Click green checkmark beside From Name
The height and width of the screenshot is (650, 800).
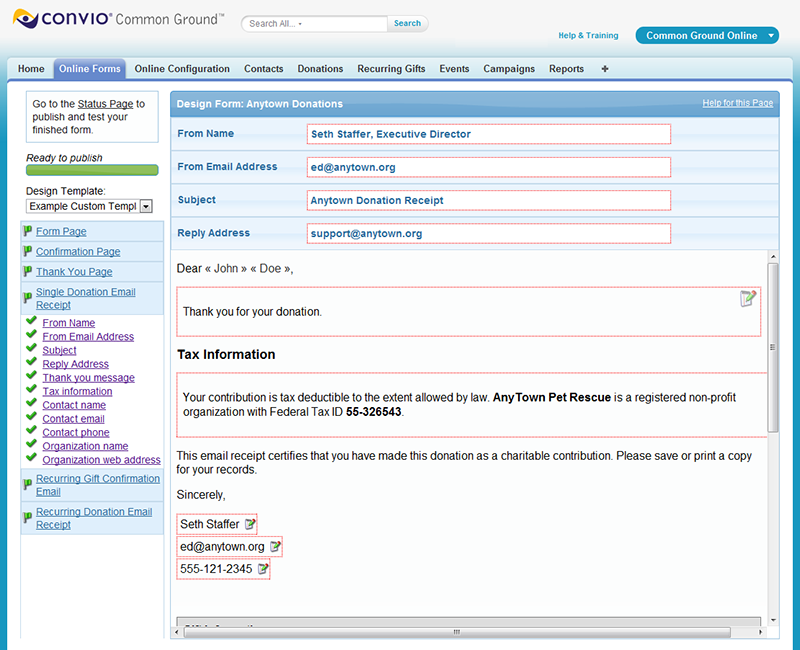pyautogui.click(x=32, y=322)
